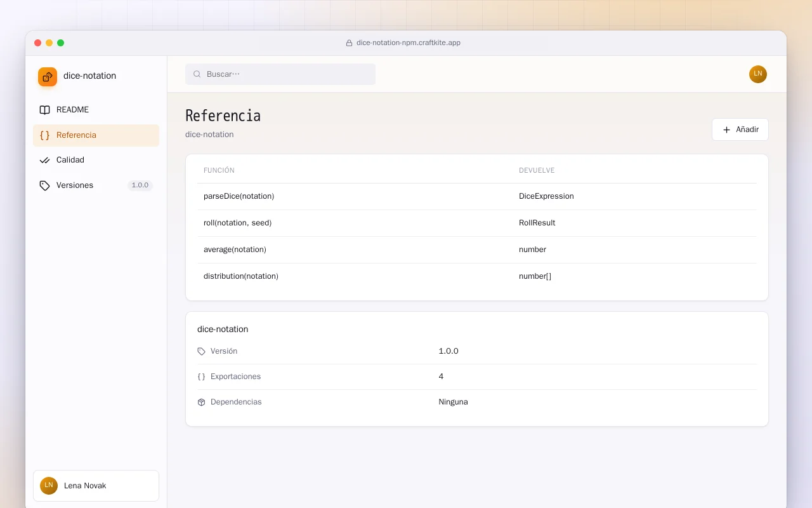Image resolution: width=812 pixels, height=508 pixels.
Task: Go to the Referencia page
Action: tap(96, 135)
